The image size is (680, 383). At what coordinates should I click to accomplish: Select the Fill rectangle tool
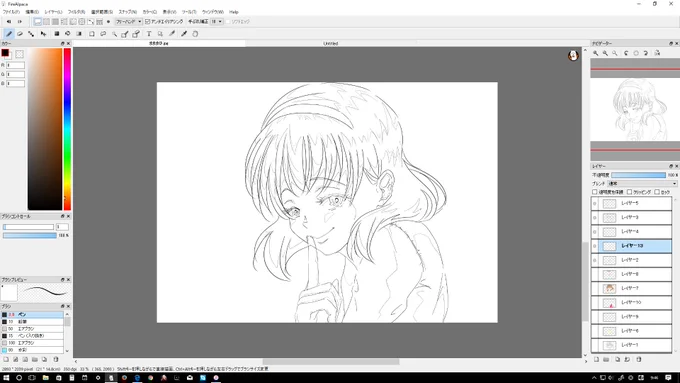tap(56, 34)
